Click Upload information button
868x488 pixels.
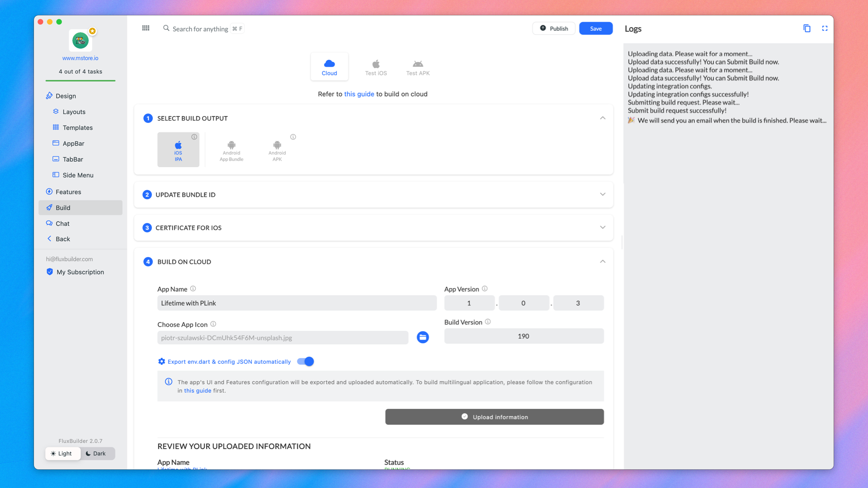(494, 417)
